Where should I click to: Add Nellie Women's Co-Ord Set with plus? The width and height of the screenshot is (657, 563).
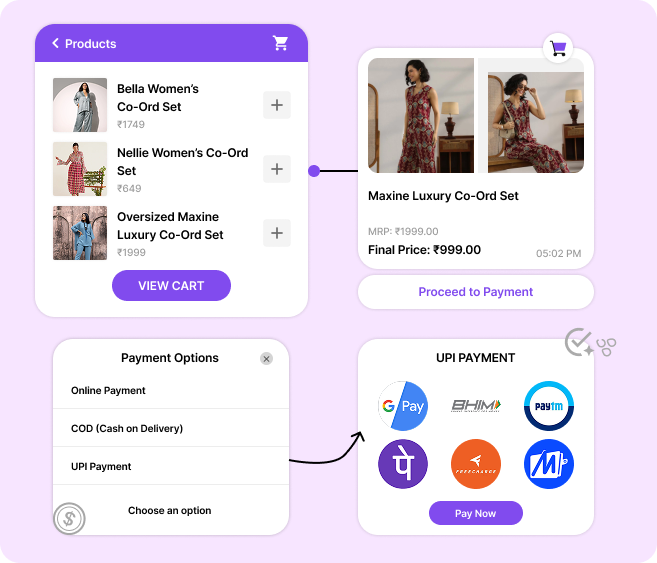(277, 169)
